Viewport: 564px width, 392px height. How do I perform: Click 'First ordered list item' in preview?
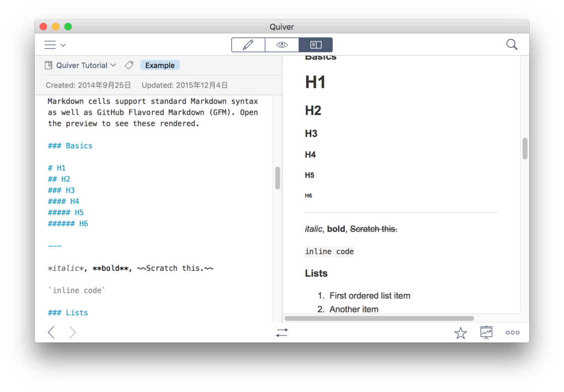pos(370,296)
